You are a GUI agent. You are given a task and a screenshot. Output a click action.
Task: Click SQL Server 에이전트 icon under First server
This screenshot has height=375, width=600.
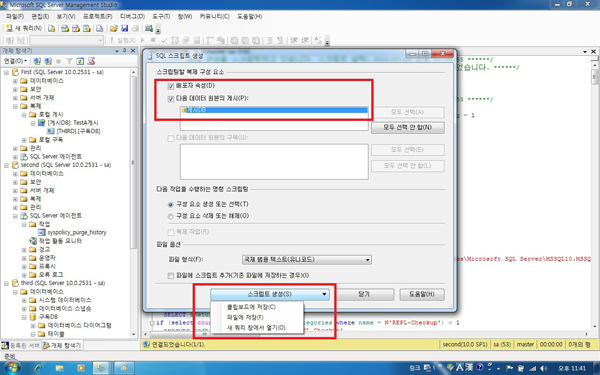24,157
